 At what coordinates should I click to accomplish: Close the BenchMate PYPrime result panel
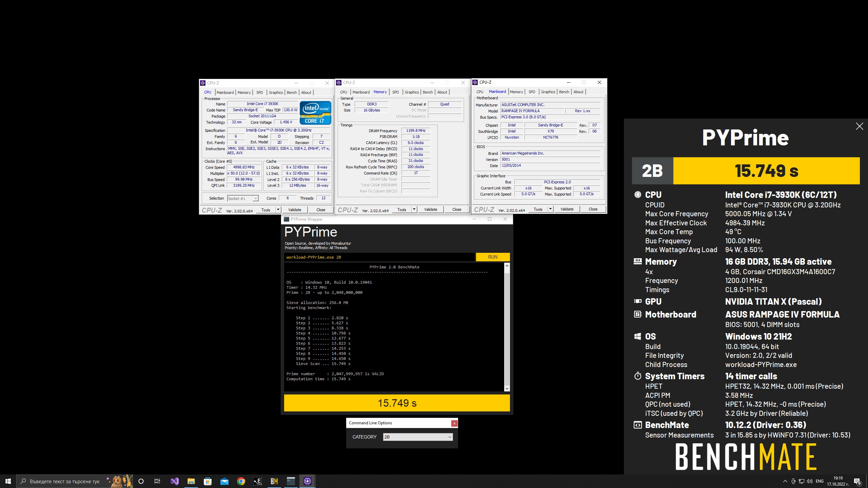859,126
